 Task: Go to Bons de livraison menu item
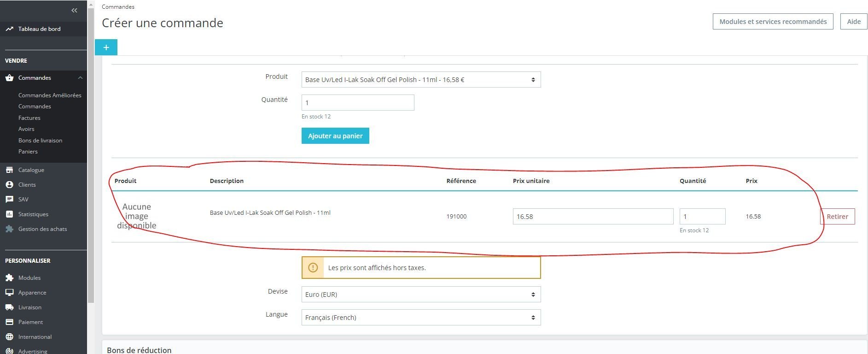tap(40, 141)
